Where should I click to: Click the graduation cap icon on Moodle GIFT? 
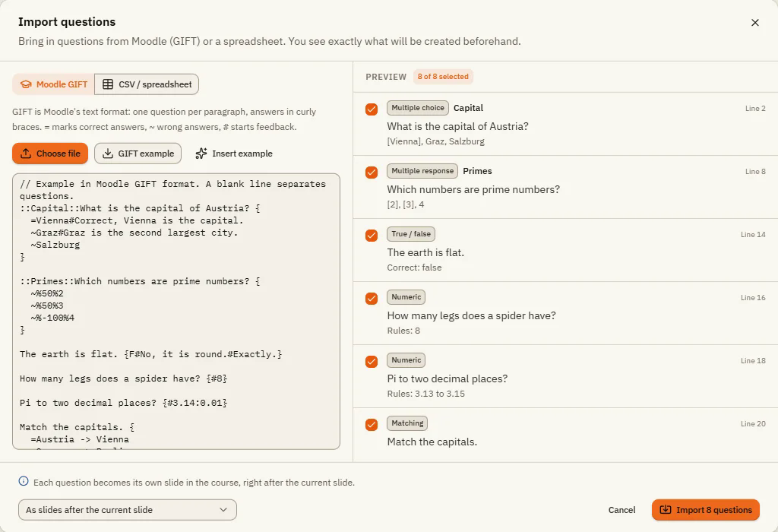[26, 84]
